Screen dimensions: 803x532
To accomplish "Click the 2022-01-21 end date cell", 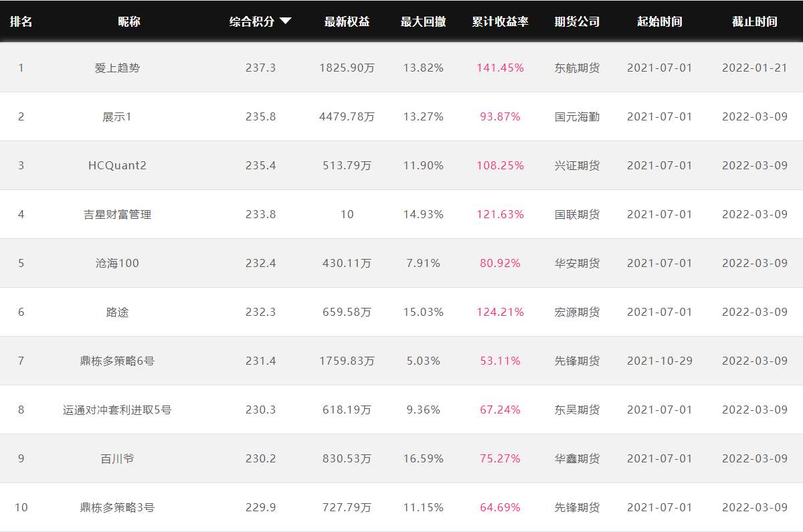I will [x=755, y=68].
